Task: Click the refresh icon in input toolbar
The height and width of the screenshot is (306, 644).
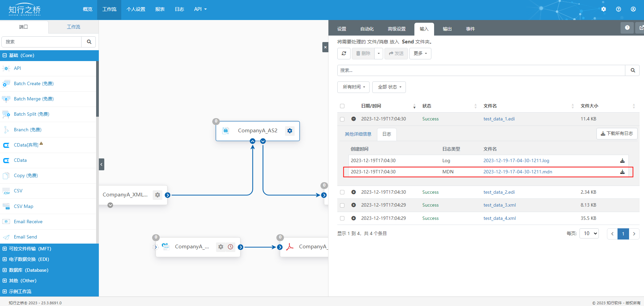Action: [x=344, y=54]
